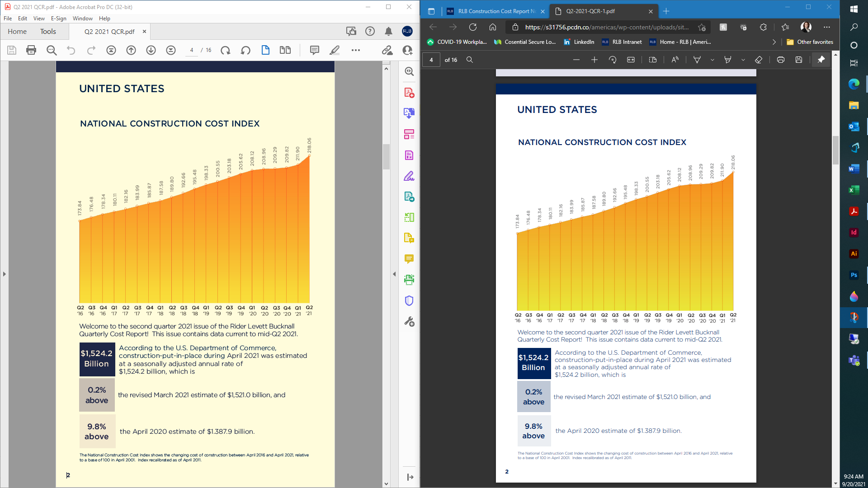Select the eraser in Edge PDF toolbar
This screenshot has width=868, height=488.
(759, 59)
